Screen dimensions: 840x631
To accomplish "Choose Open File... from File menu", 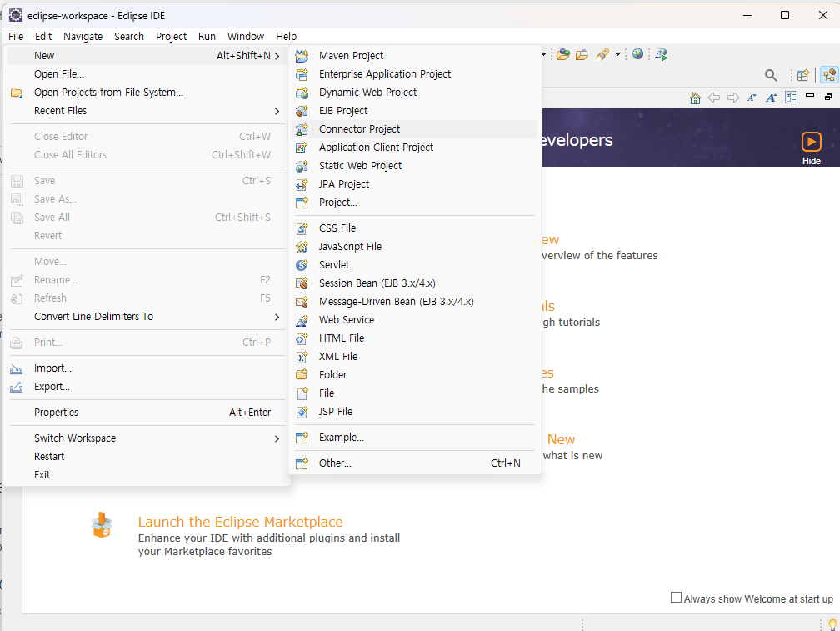I will (146, 74).
